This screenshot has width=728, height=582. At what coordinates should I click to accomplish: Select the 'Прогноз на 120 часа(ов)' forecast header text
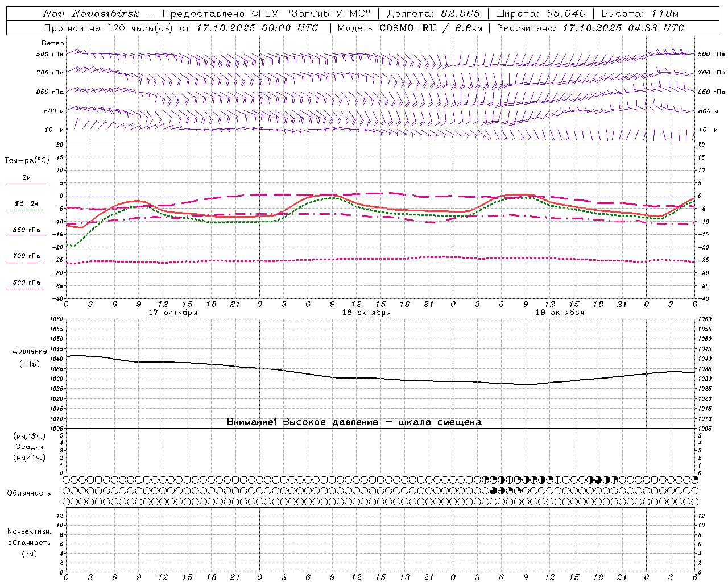[x=109, y=28]
